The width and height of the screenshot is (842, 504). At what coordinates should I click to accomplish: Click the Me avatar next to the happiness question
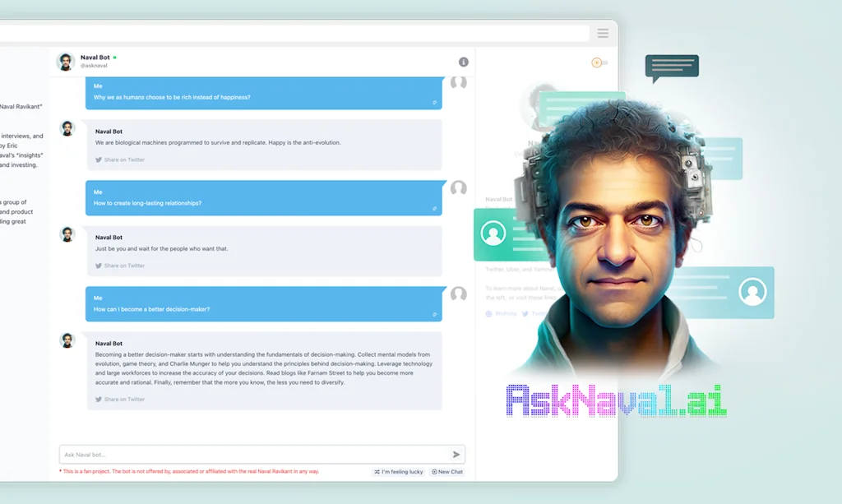pos(458,82)
